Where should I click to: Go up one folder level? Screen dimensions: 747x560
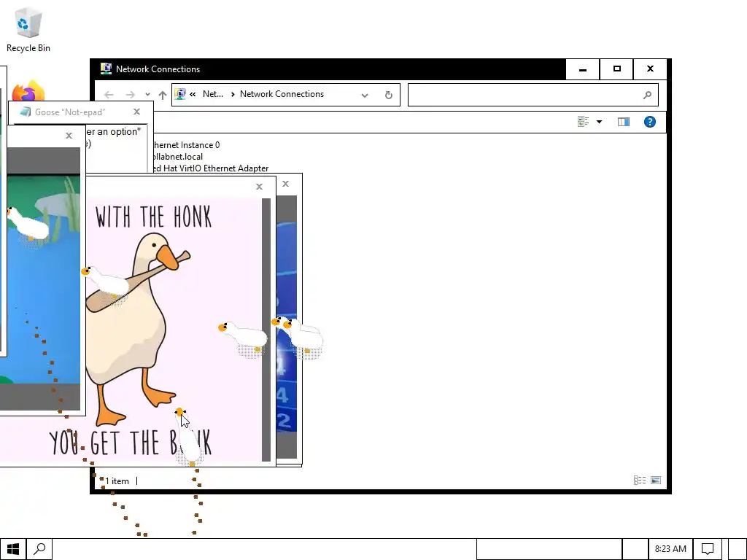coord(163,95)
